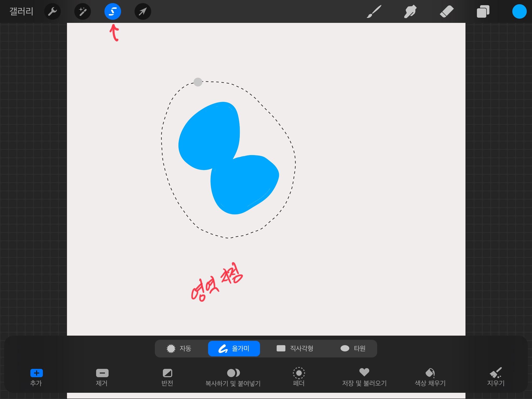Viewport: 532px width, 399px height.
Task: Invert selection with 반전
Action: pos(167,376)
